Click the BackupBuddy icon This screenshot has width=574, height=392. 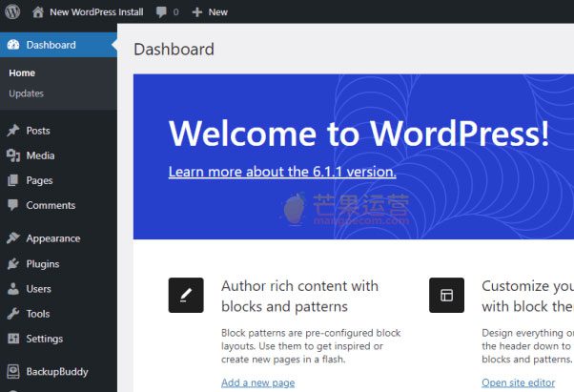(x=13, y=371)
